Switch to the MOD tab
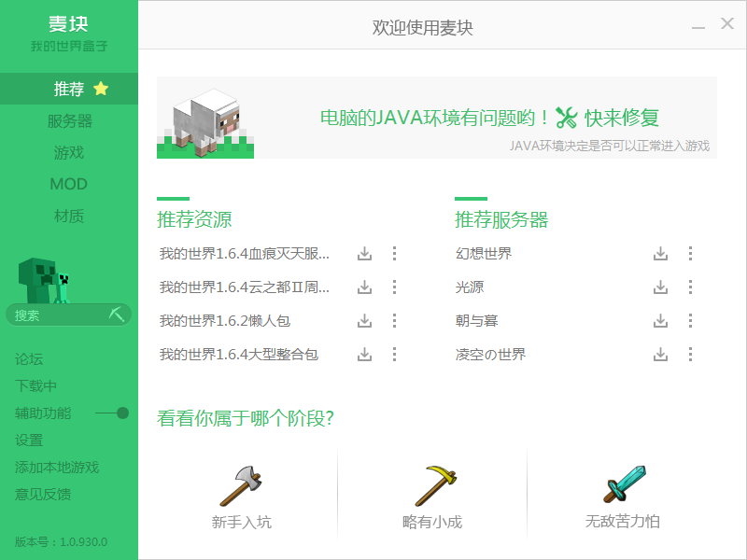This screenshot has width=747, height=560. [x=69, y=184]
